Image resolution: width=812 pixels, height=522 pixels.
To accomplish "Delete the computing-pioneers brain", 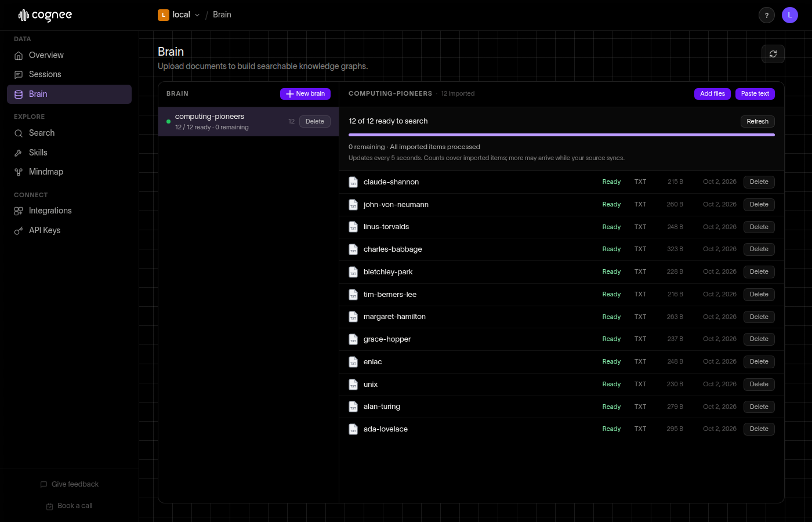I will tap(315, 122).
